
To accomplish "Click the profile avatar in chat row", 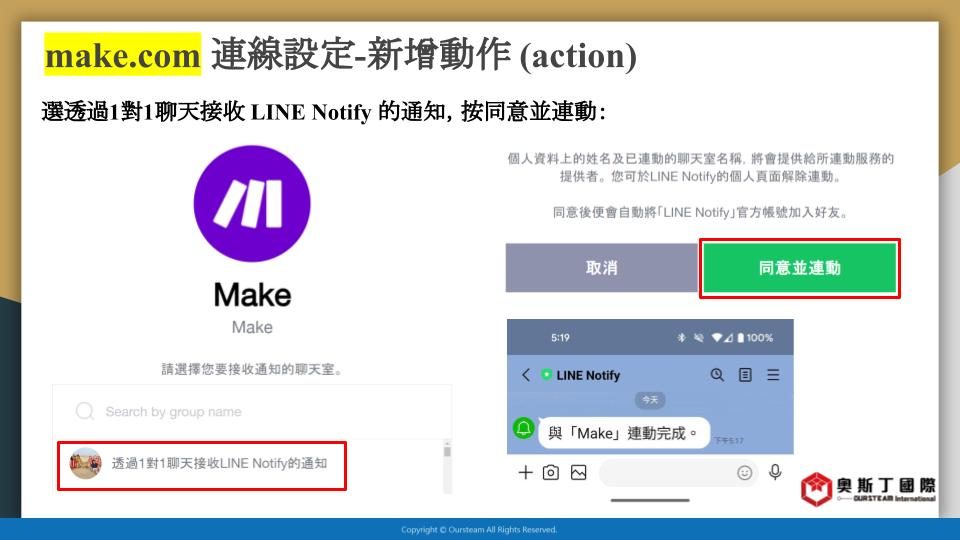I will coord(85,463).
